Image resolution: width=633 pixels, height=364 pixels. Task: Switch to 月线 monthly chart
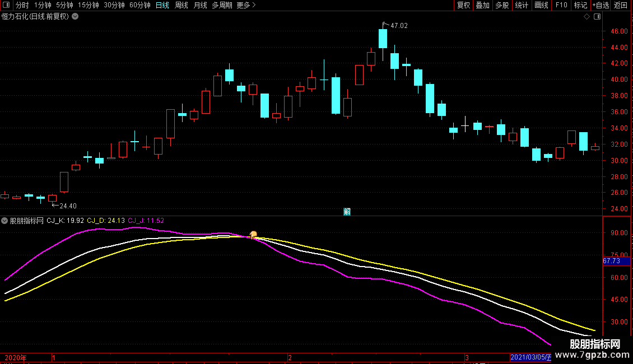coord(200,5)
